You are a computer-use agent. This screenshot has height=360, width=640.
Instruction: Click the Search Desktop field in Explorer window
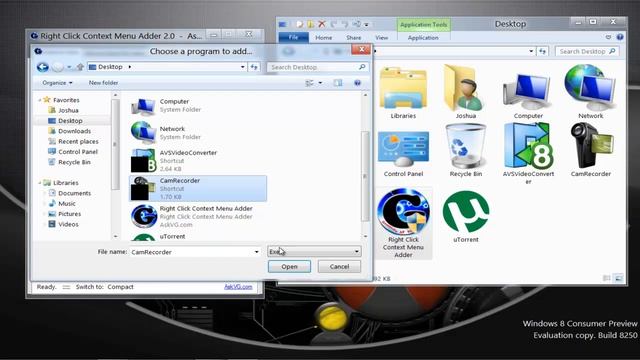pyautogui.click(x=587, y=51)
